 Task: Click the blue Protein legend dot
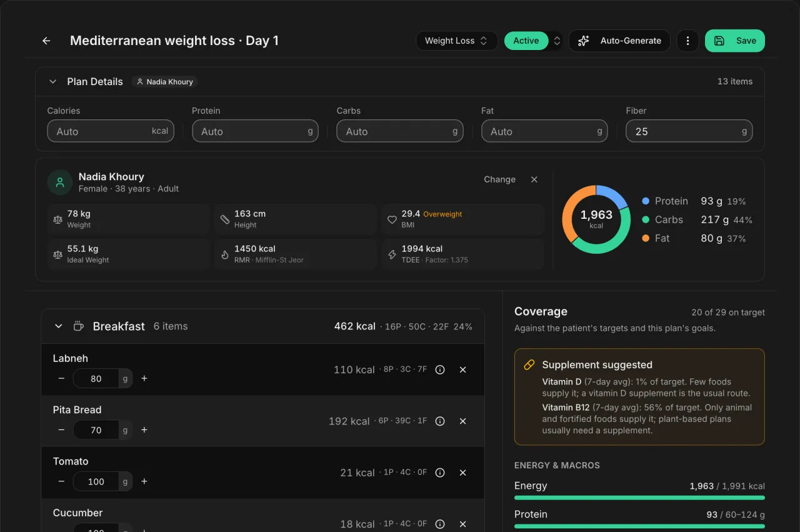[646, 201]
